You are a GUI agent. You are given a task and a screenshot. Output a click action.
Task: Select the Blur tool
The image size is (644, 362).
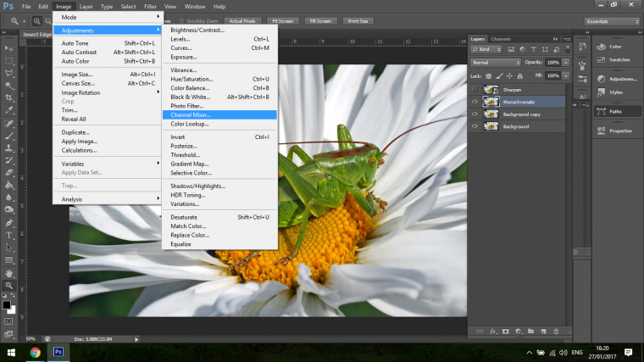[x=8, y=198]
